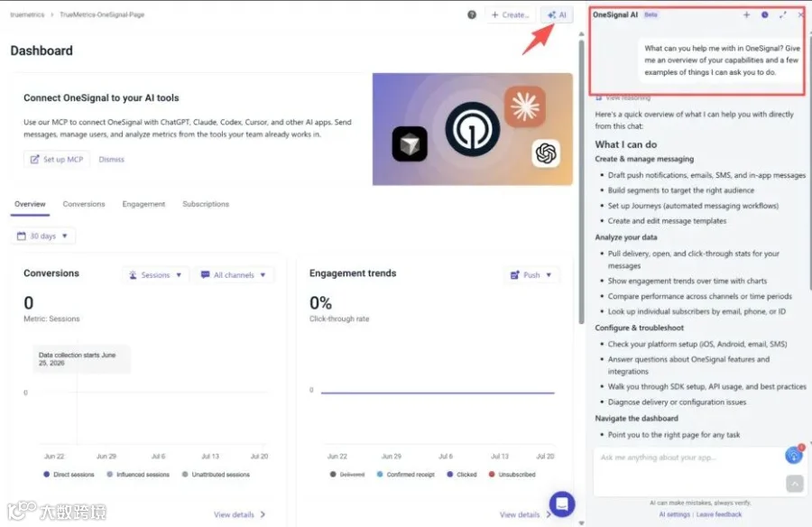Toggle Clicked legend item
The height and width of the screenshot is (527, 812).
[x=461, y=474]
